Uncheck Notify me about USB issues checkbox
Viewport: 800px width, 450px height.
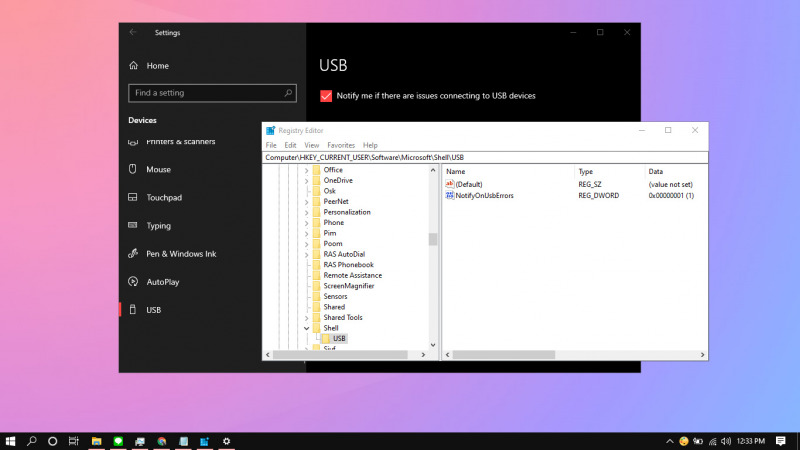(326, 96)
